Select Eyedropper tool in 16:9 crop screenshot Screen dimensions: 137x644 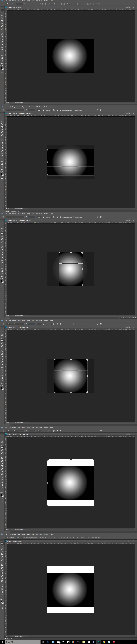[2, 130]
